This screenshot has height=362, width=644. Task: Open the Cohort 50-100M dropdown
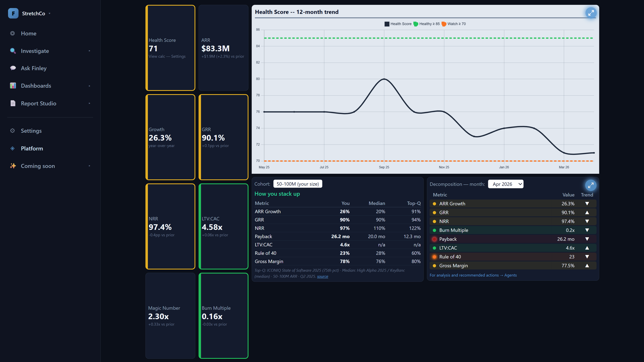297,184
